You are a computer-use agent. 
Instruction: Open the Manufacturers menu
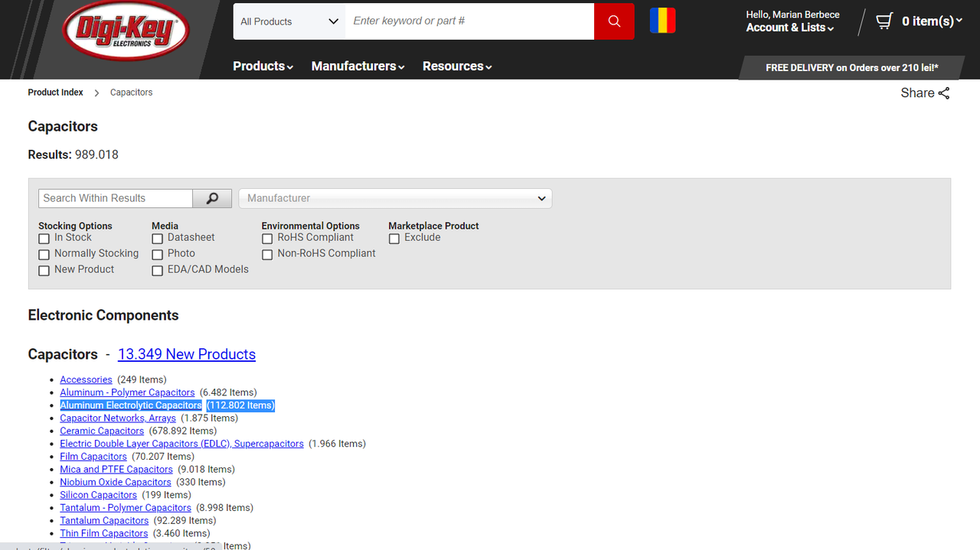(x=358, y=67)
